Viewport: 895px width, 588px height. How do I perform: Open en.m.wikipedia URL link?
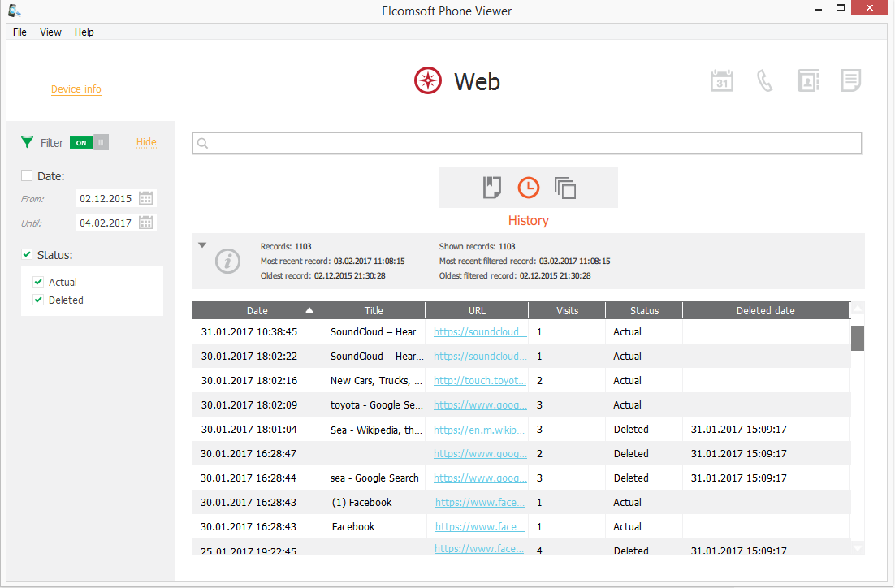(x=479, y=430)
